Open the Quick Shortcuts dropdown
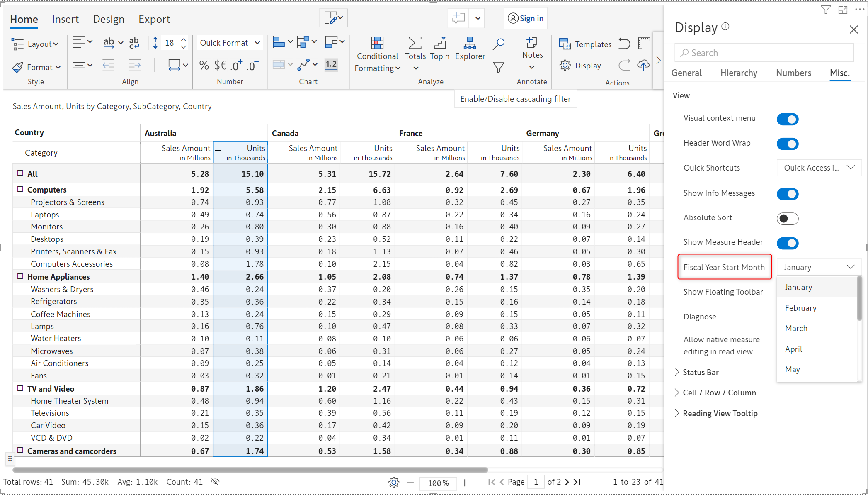This screenshot has width=868, height=495. 819,168
